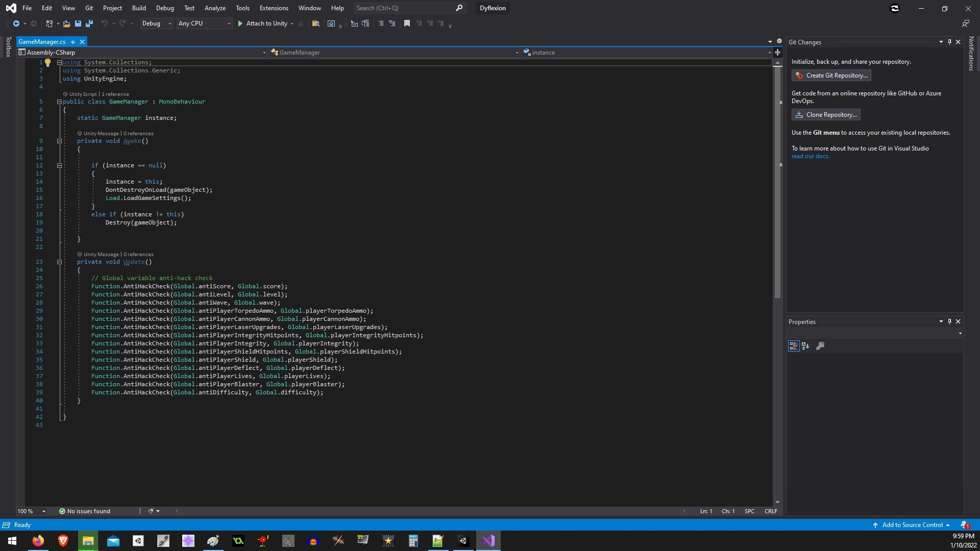This screenshot has height=551, width=980.
Task: Click Clone Repository button
Action: [x=826, y=115]
